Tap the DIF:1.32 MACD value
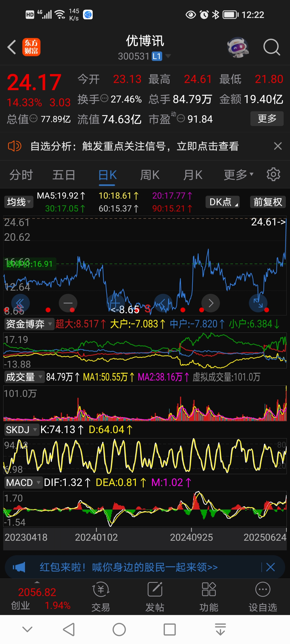Viewport: 290px width, 644px height. (x=67, y=482)
